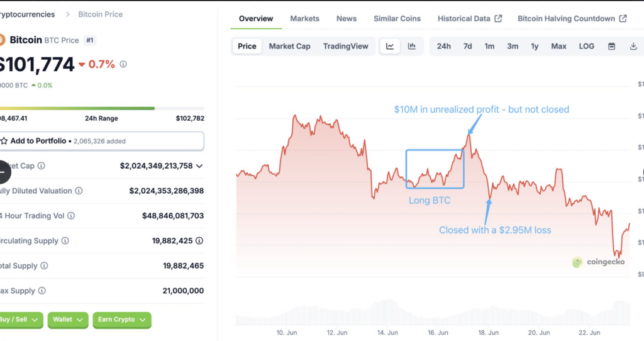Show 24 Hour Trading Vol info icon

(x=71, y=216)
